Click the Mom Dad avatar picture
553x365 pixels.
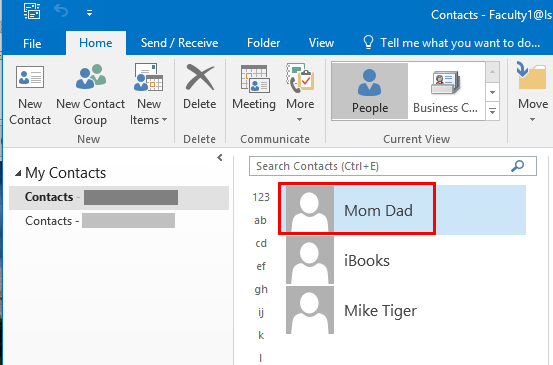click(310, 209)
